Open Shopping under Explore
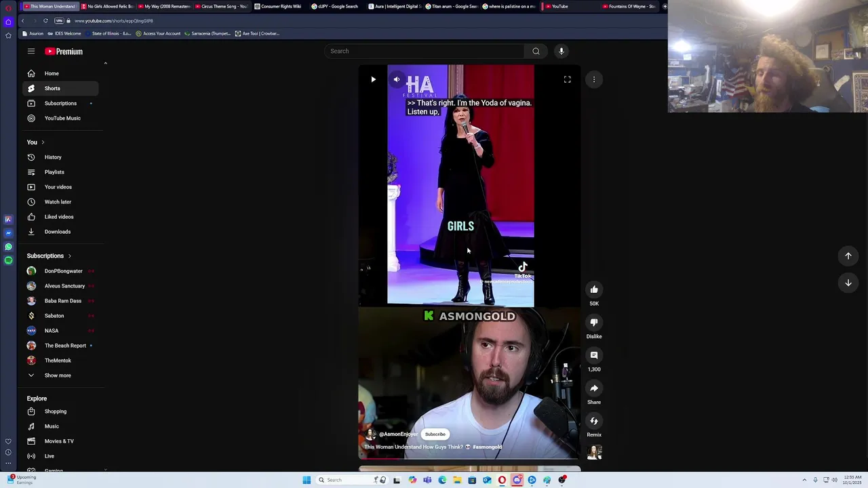Viewport: 868px width, 488px height. pos(60,411)
